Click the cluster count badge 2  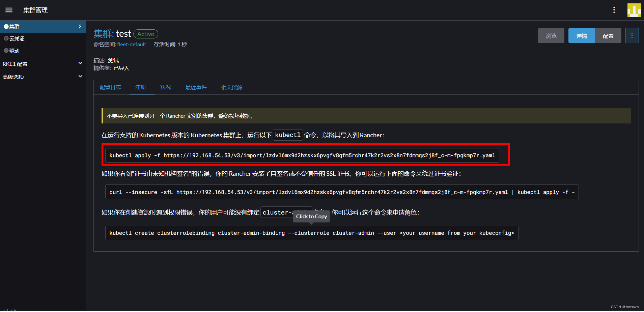(80, 26)
